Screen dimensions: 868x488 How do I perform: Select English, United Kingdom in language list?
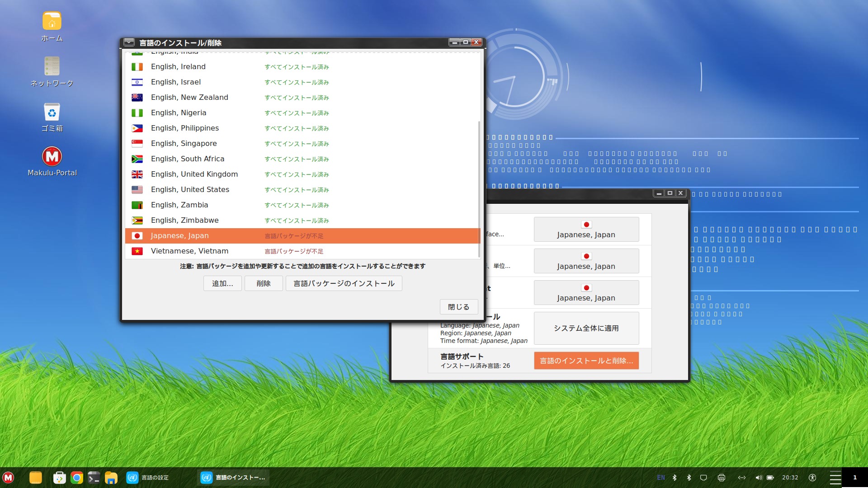pos(194,174)
